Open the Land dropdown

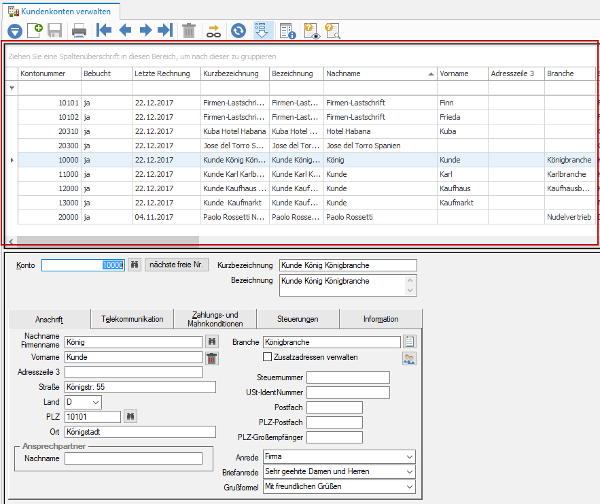83,402
